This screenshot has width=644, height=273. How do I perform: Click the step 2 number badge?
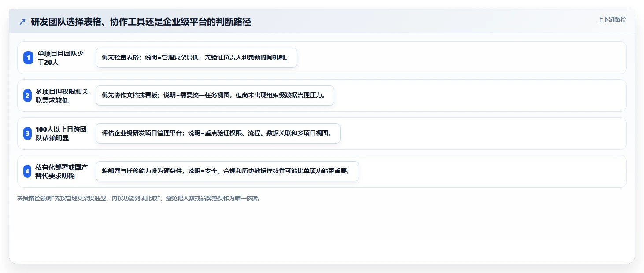click(27, 96)
